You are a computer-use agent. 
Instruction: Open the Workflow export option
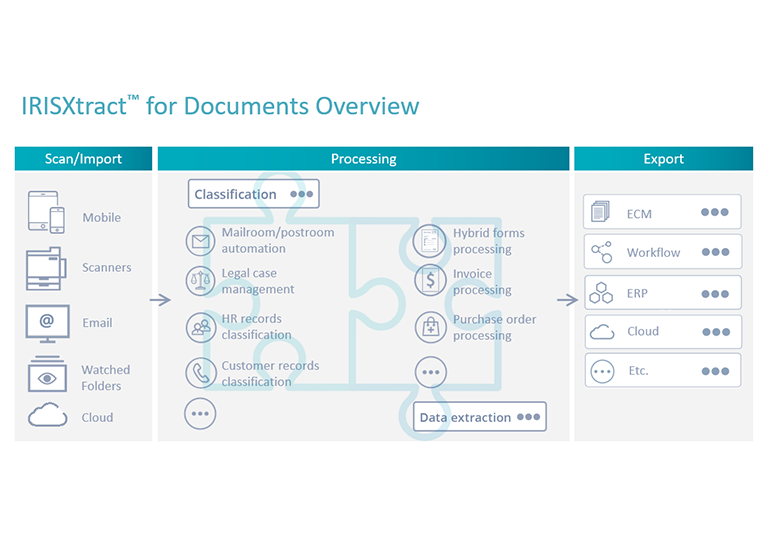662,252
